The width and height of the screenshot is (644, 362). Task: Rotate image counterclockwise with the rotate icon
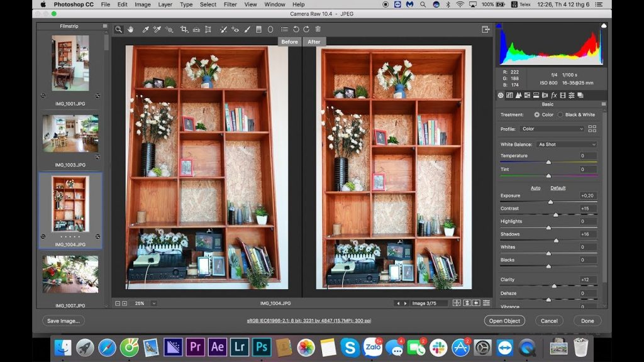296,29
